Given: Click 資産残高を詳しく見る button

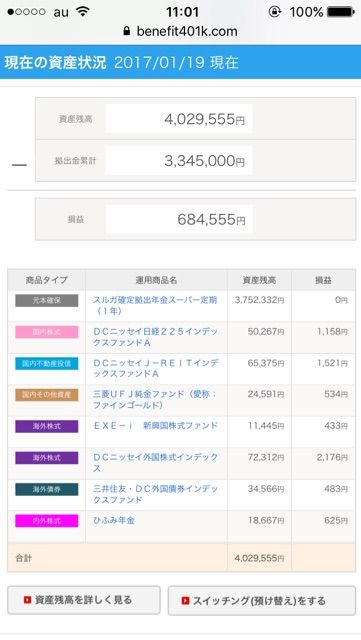Looking at the screenshot, I should pos(84,600).
